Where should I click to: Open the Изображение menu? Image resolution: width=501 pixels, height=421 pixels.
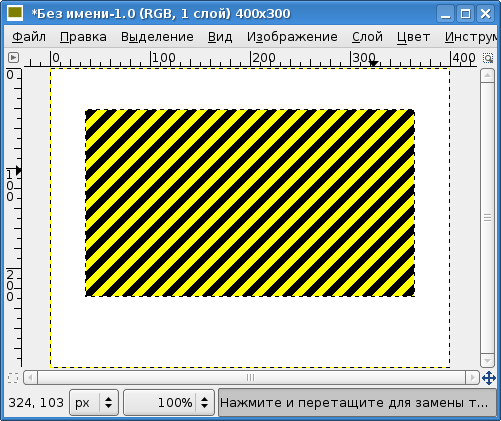(x=292, y=37)
